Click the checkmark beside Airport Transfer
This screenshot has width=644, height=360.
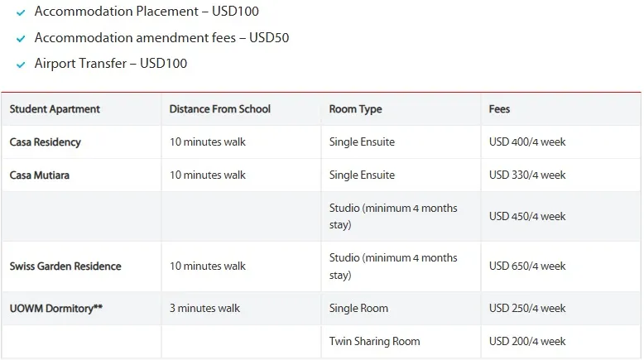tap(21, 65)
